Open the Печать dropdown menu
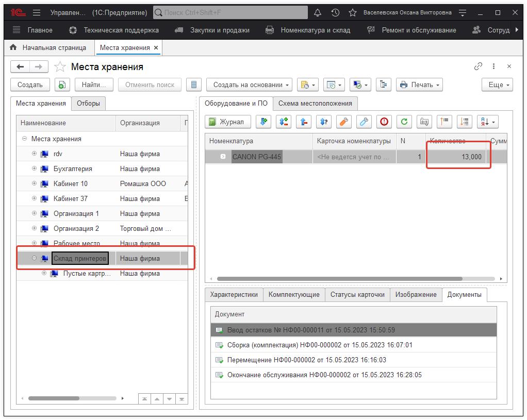The image size is (527, 420). pyautogui.click(x=419, y=85)
